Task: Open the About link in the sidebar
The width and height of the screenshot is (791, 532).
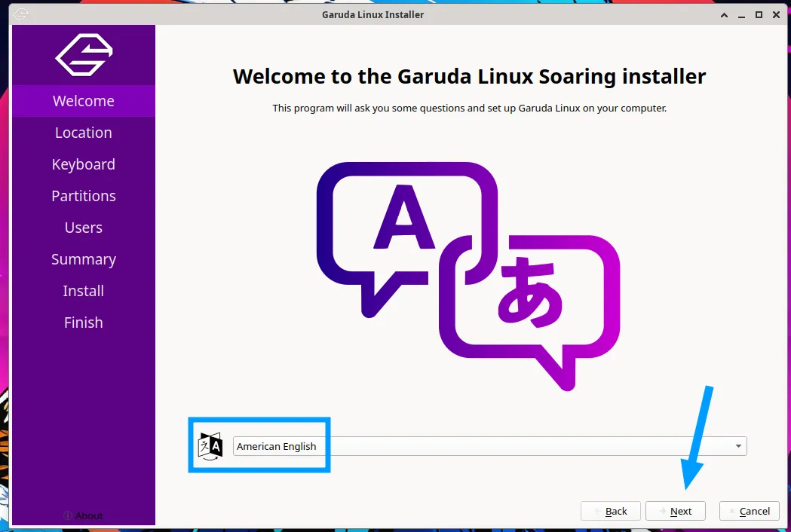Action: click(84, 516)
